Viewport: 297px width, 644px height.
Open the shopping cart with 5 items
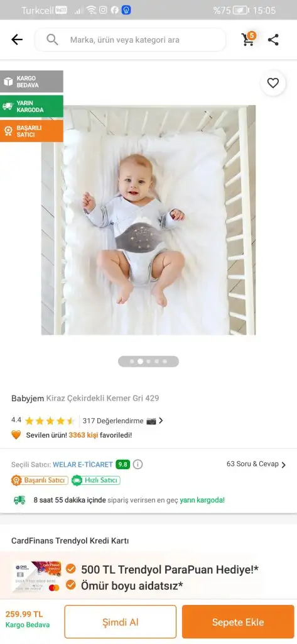pyautogui.click(x=248, y=38)
